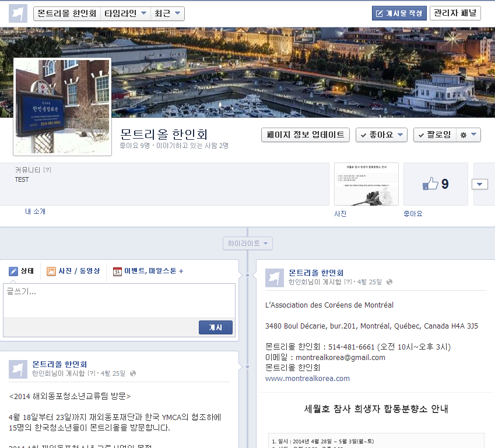Open the 좋아요 dropdown button

[381, 135]
